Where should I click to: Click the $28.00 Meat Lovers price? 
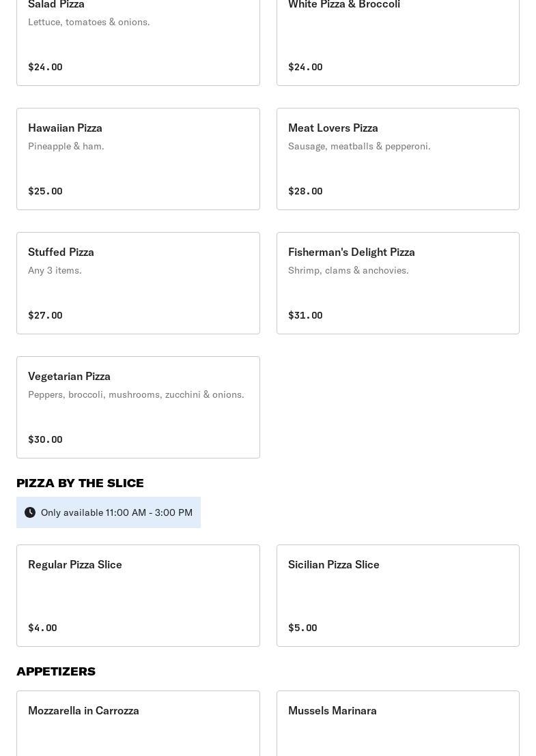[x=305, y=191]
